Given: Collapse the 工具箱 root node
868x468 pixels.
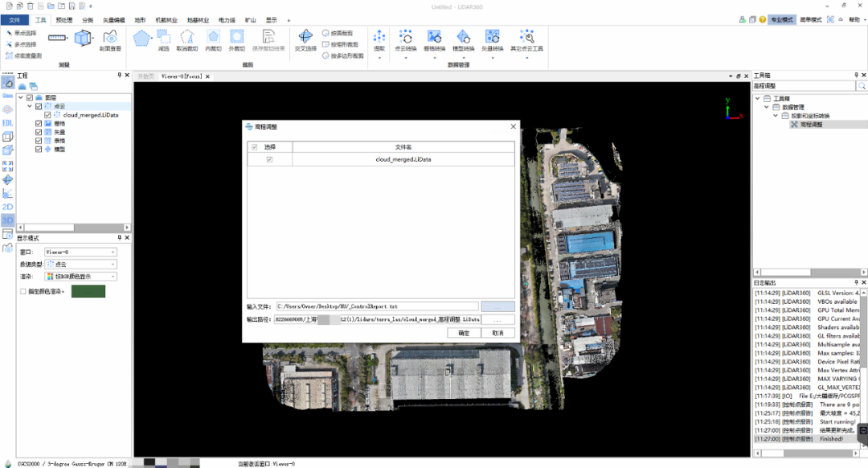Looking at the screenshot, I should 758,99.
